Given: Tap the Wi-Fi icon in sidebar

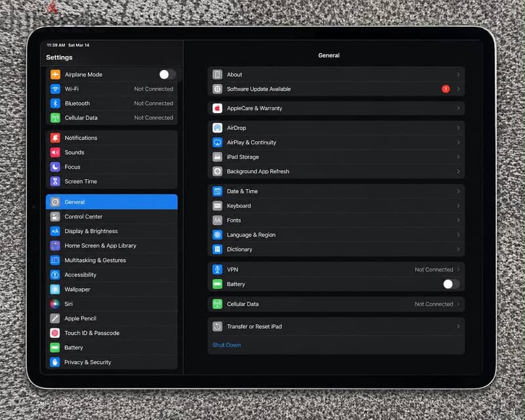Looking at the screenshot, I should point(55,89).
